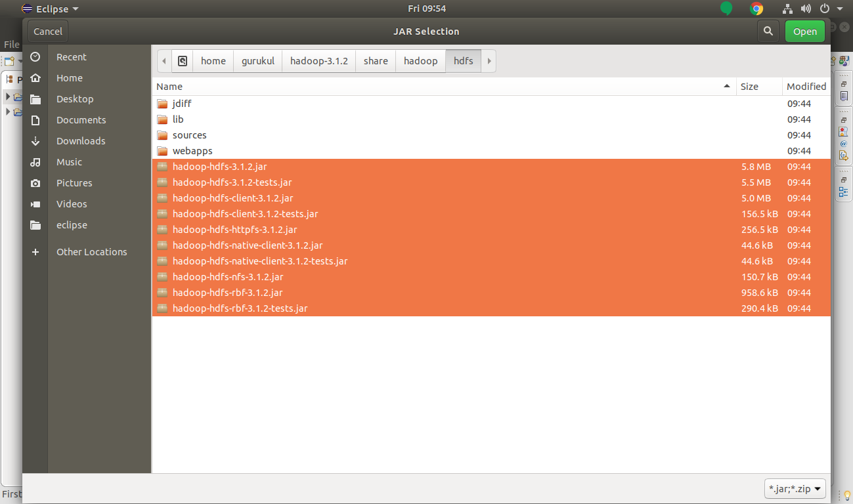The image size is (853, 504).
Task: Click the 290.4 kB size cell
Action: tap(760, 308)
